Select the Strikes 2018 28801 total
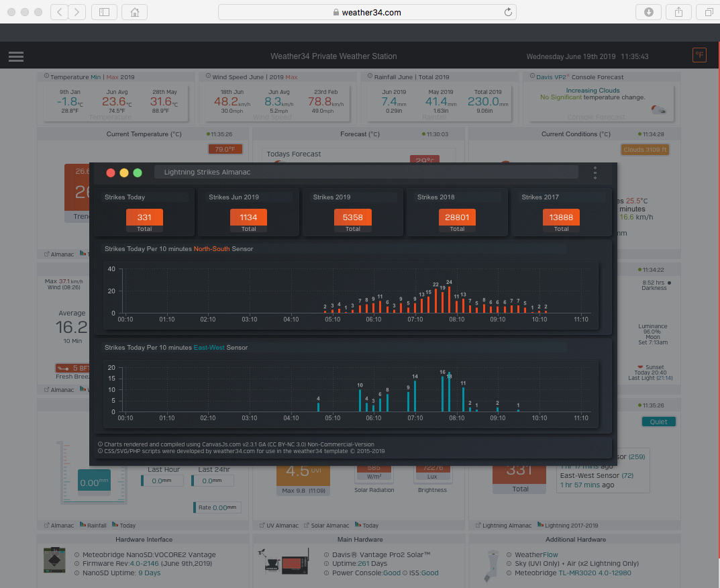This screenshot has width=720, height=588. 457,221
